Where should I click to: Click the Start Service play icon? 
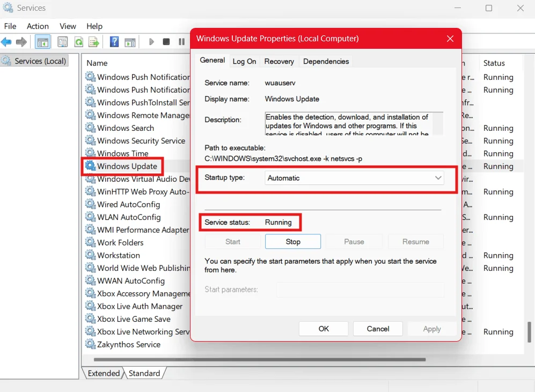(151, 42)
